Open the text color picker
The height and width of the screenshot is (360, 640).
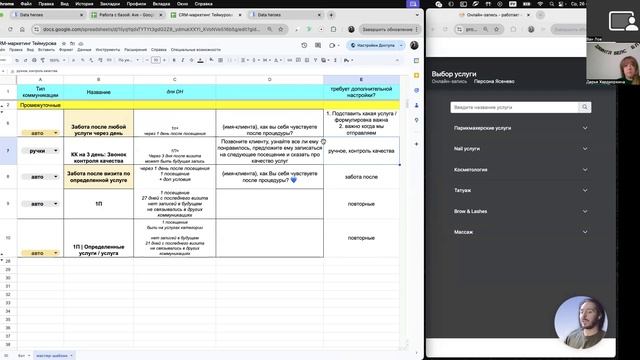point(200,60)
